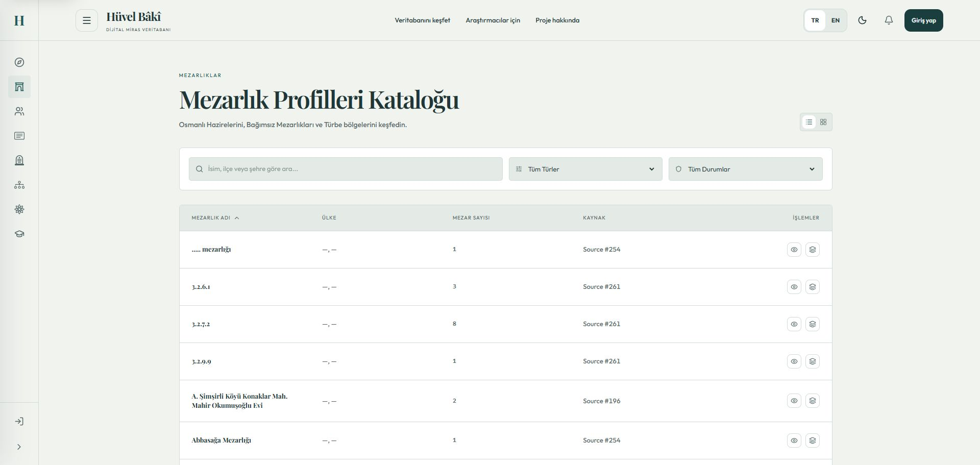Open layers icon for 3.2.9.9 row
The height and width of the screenshot is (465, 980).
(x=813, y=361)
